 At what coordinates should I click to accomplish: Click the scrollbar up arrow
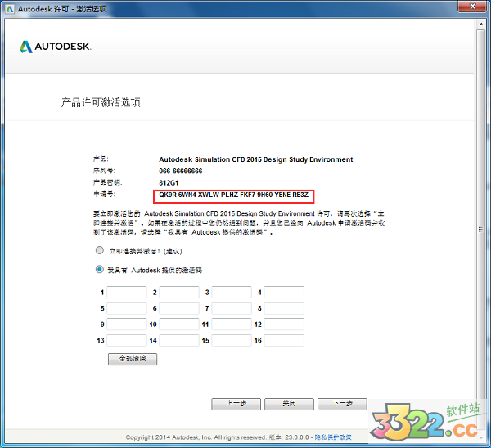481,24
